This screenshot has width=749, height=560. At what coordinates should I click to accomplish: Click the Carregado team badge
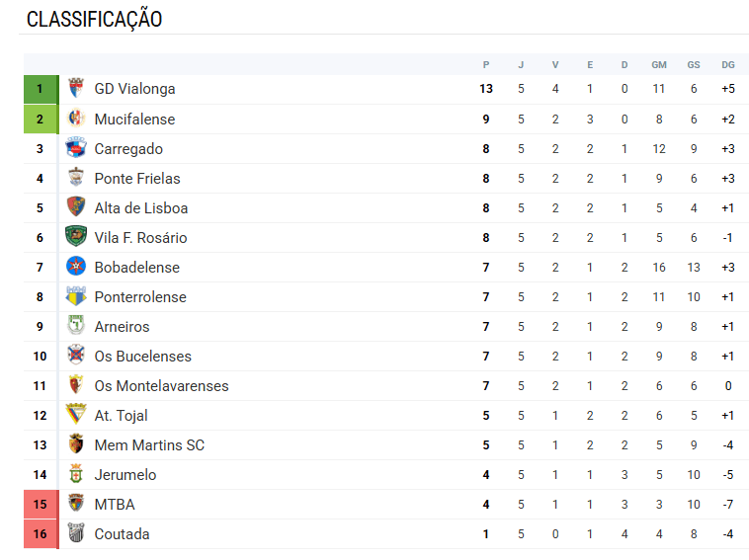(76, 148)
